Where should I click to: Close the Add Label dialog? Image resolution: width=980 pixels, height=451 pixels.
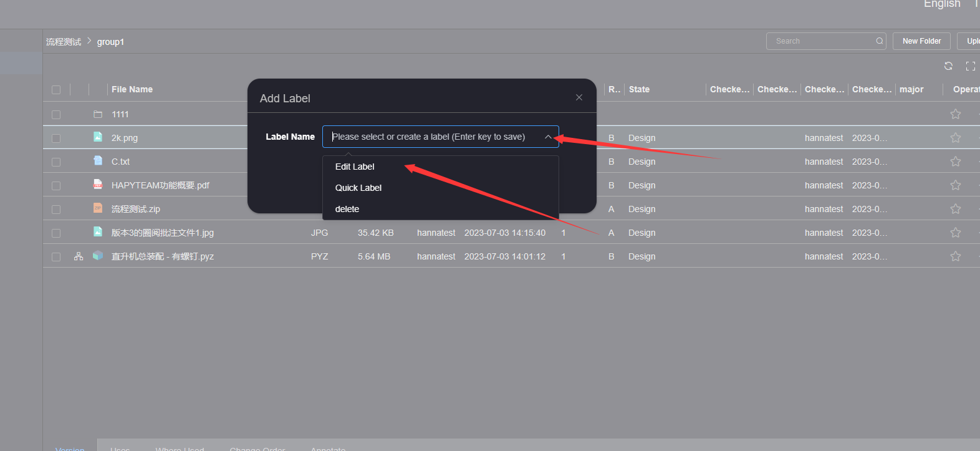tap(579, 97)
